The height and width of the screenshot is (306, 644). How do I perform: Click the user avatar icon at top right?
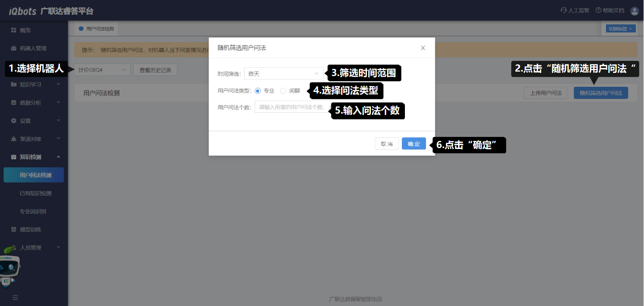634,11
